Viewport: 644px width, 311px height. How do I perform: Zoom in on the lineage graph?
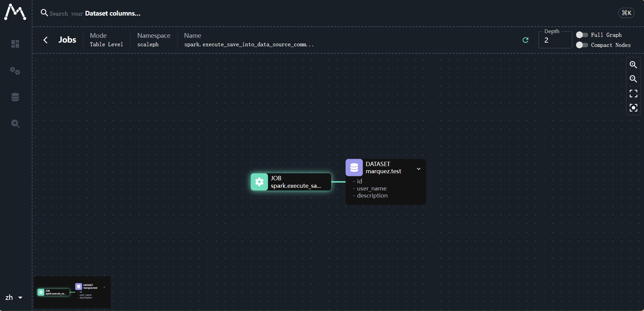[x=633, y=64]
